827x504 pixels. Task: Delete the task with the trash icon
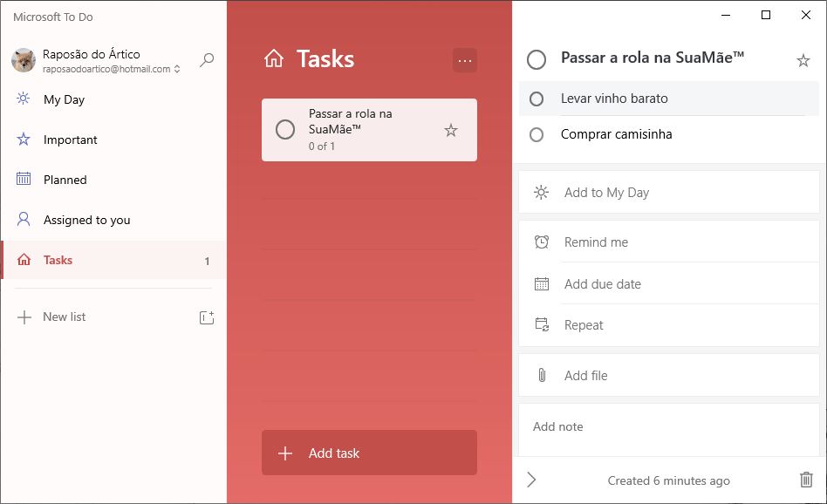[806, 480]
